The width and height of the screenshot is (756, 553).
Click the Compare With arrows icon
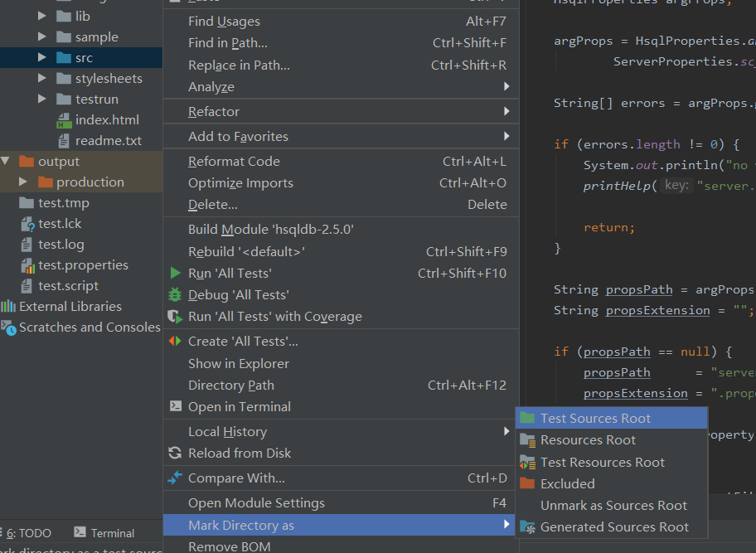175,478
